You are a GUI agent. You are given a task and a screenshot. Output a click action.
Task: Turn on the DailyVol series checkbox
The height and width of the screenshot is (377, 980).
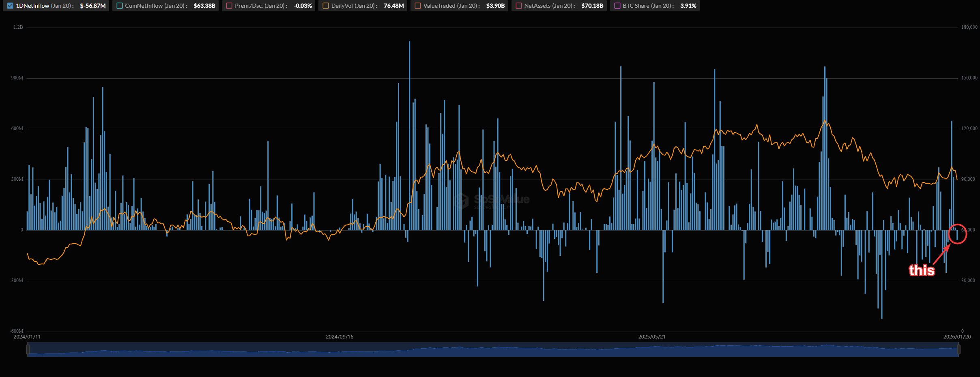point(325,6)
